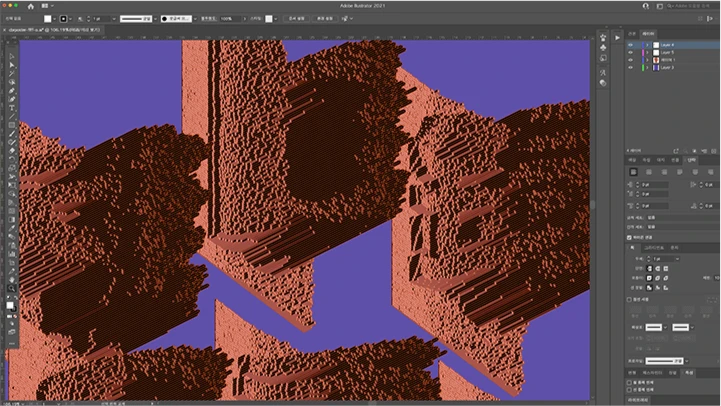
Task: Switch to the 획 stroke tab
Action: tap(633, 248)
